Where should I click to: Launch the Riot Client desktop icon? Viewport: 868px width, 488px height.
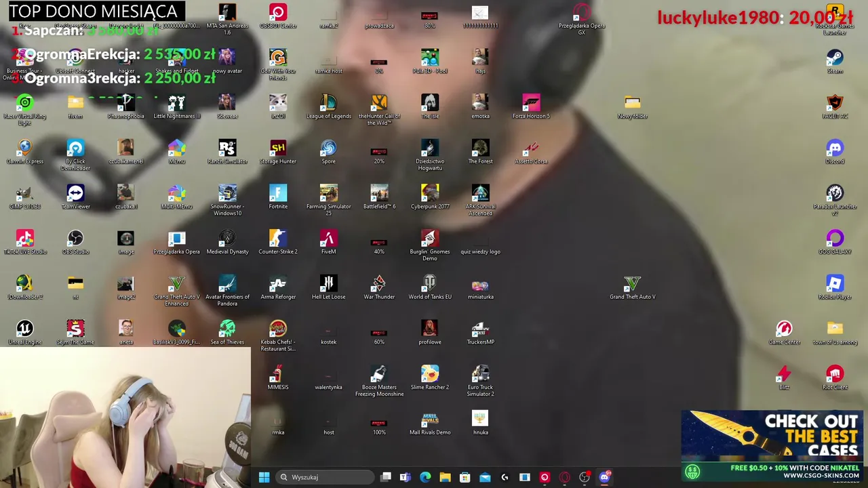pyautogui.click(x=835, y=378)
